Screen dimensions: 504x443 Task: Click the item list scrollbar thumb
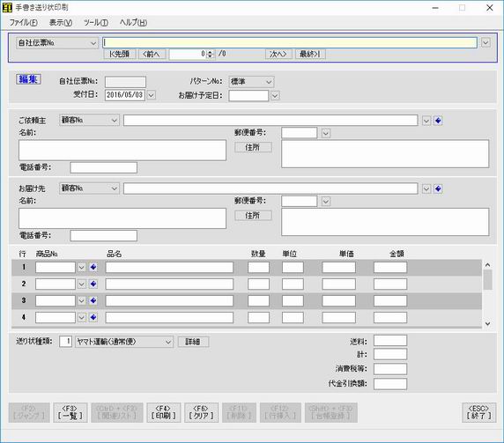[x=487, y=279]
